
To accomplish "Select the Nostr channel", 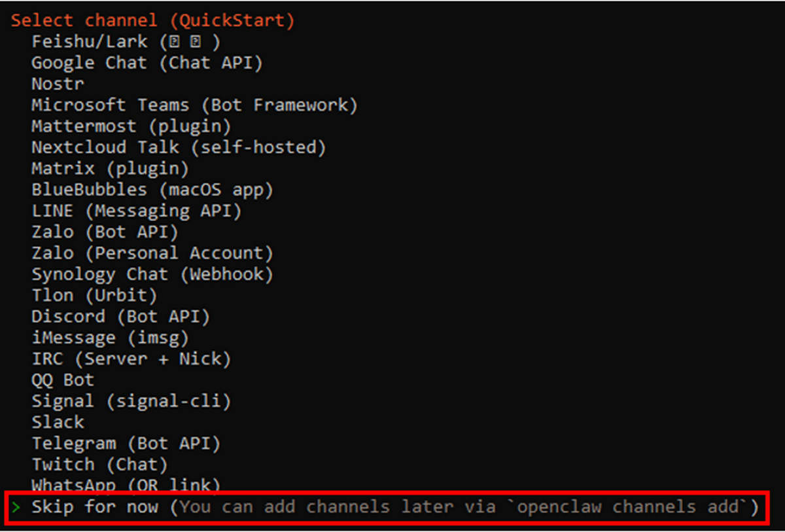I will pyautogui.click(x=58, y=84).
